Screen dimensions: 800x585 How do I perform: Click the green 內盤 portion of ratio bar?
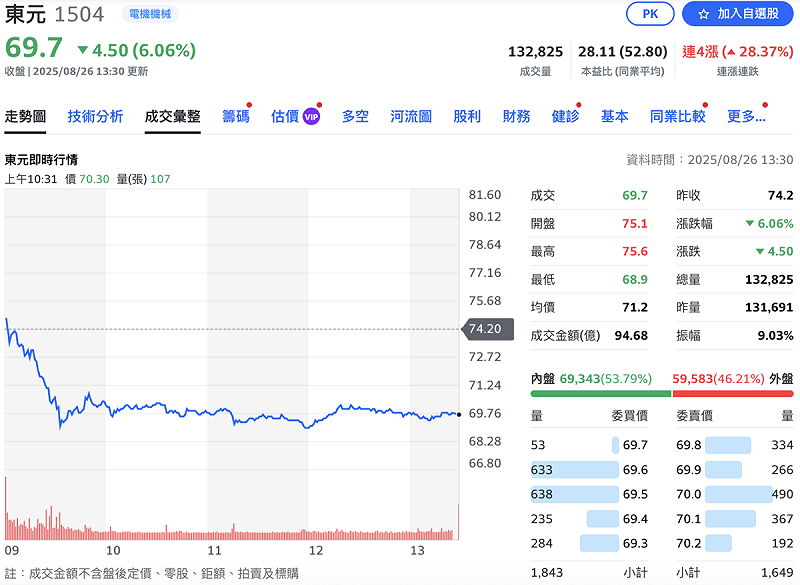(x=601, y=394)
